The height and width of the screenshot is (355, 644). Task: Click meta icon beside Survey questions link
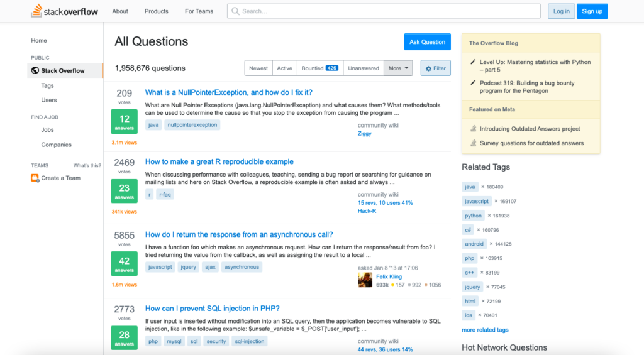[x=473, y=143]
